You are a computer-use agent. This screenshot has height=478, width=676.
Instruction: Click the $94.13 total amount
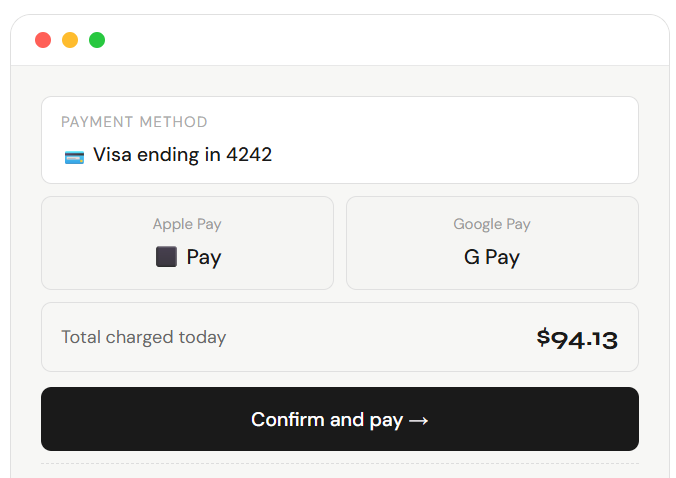[577, 339]
